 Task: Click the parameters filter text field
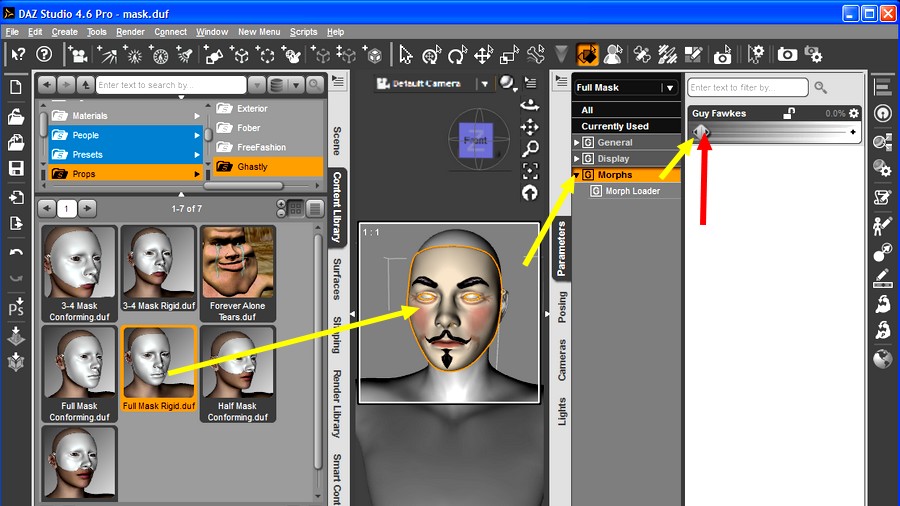pyautogui.click(x=748, y=87)
